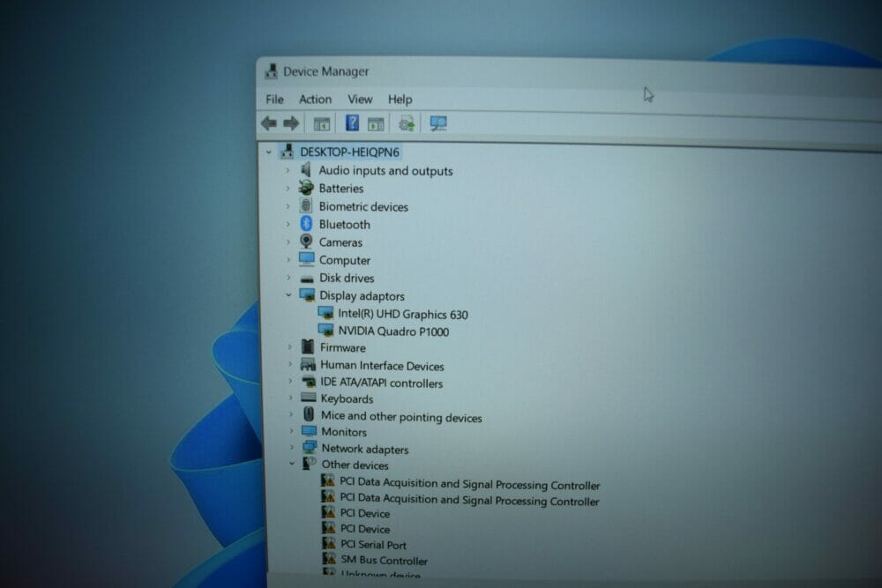
Task: Click the show/hide console tree toolbar icon
Action: click(322, 123)
